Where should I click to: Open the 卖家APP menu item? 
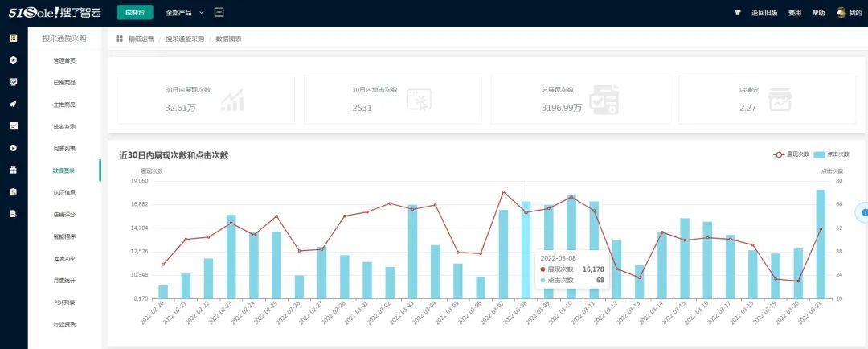64,259
